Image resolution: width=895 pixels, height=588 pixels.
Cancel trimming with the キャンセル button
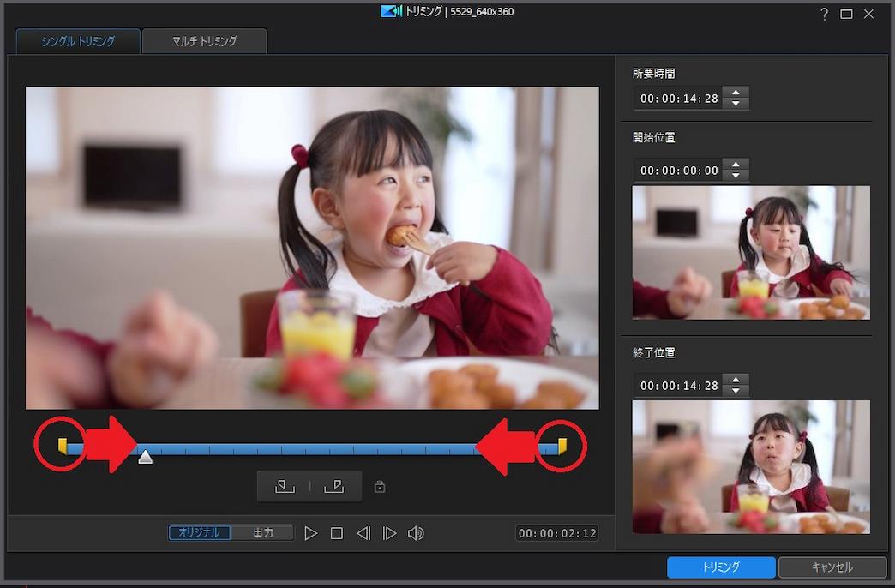pos(832,567)
